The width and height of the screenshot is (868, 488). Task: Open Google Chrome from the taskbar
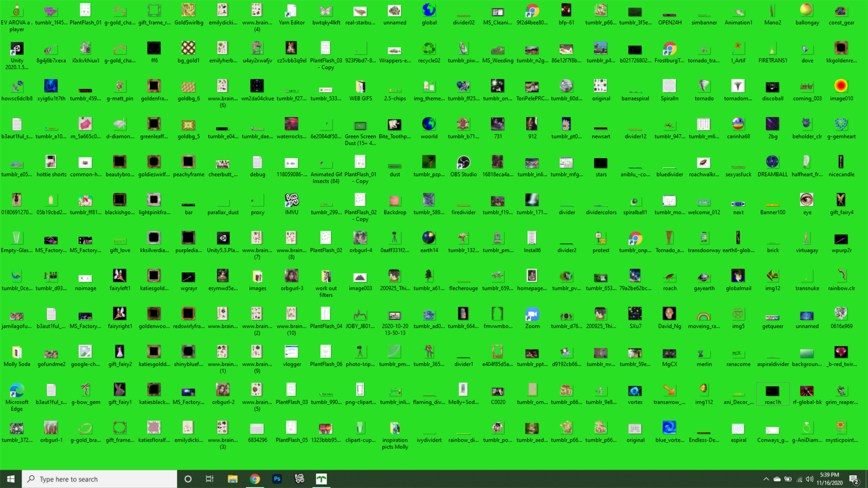click(x=255, y=479)
